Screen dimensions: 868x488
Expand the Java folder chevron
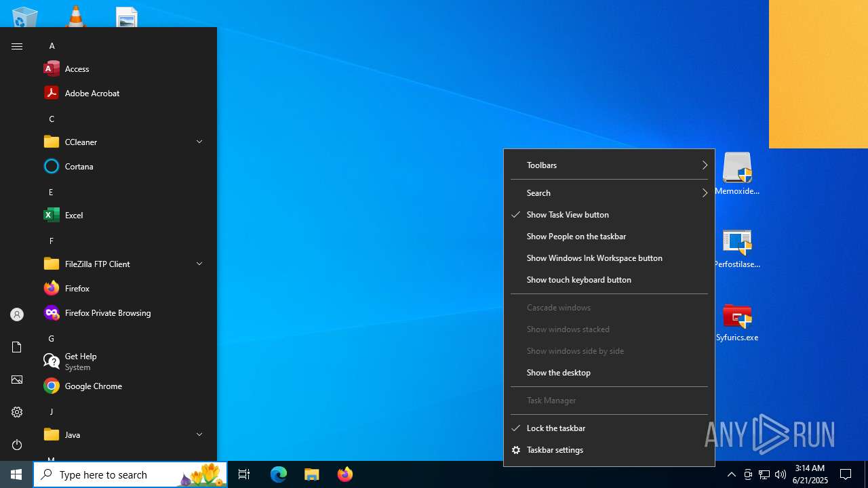click(x=199, y=434)
